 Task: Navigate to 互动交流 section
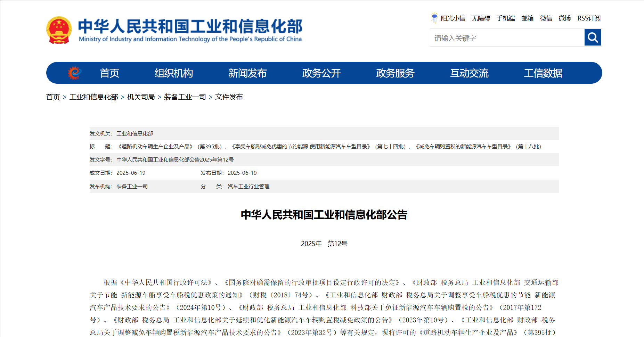tap(469, 73)
